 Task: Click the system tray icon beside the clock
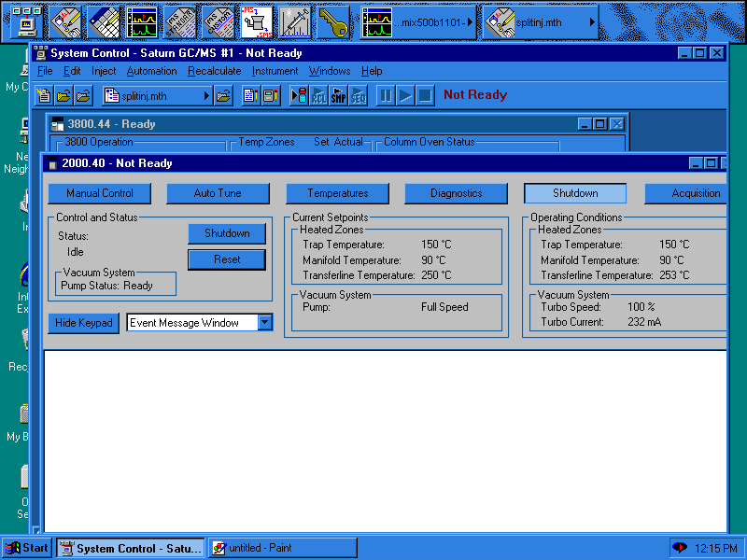point(680,548)
